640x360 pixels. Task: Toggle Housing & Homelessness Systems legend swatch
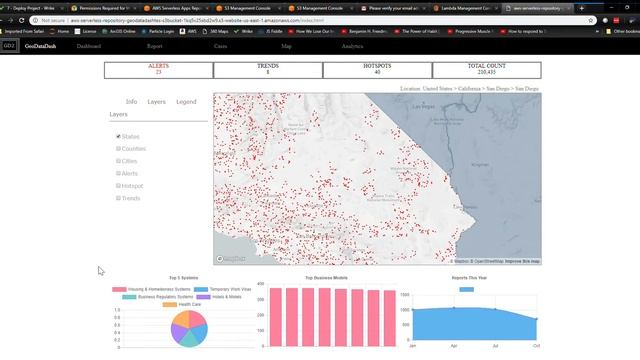click(x=119, y=289)
